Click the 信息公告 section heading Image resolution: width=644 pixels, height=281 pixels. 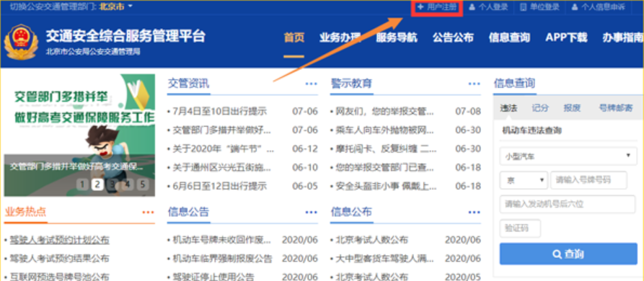tap(188, 212)
